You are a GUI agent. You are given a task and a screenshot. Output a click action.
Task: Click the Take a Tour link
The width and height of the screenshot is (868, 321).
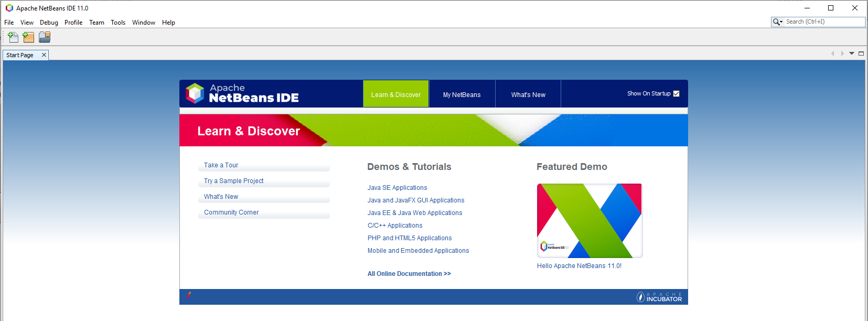coord(221,165)
